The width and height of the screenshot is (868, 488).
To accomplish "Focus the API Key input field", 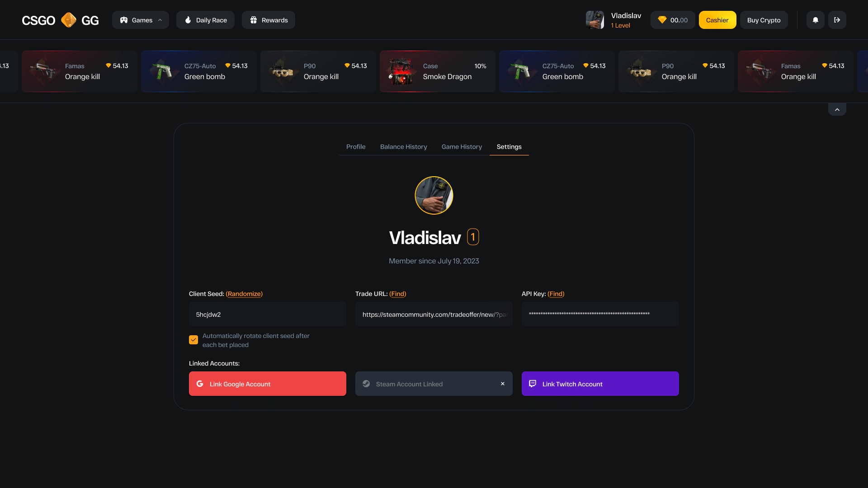I will [x=600, y=314].
